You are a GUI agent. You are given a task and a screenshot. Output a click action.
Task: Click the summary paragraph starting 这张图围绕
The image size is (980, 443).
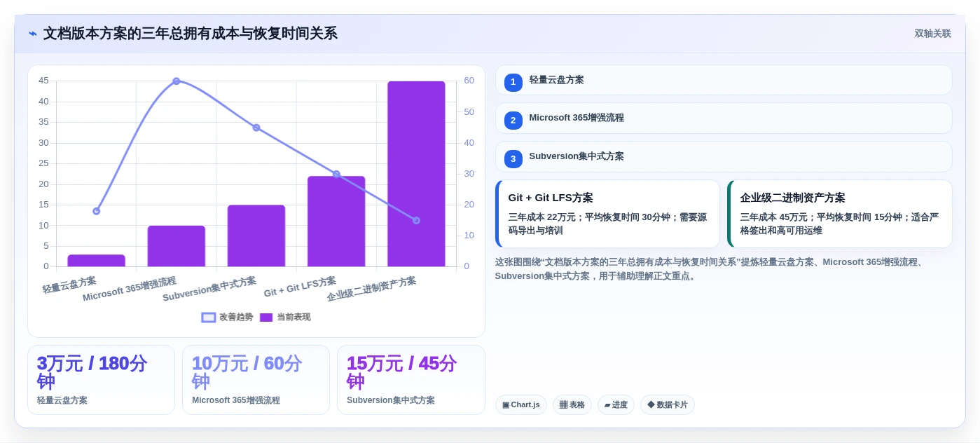click(710, 268)
